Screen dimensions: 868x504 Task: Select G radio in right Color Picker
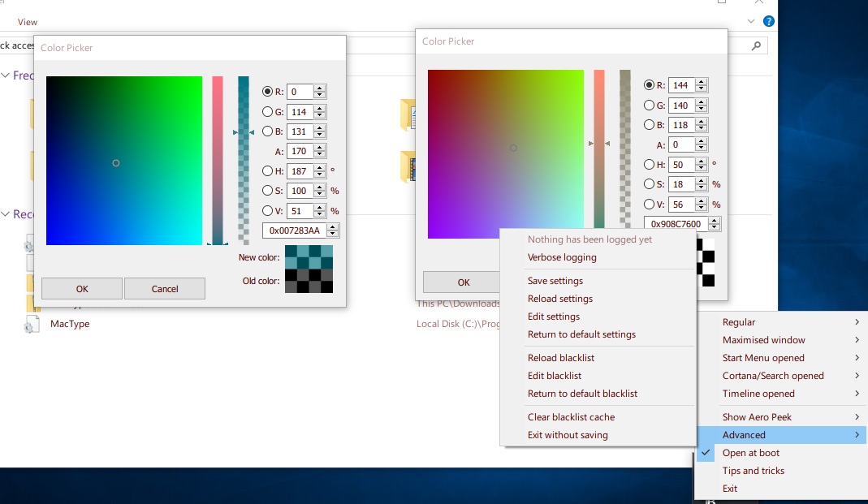649,106
